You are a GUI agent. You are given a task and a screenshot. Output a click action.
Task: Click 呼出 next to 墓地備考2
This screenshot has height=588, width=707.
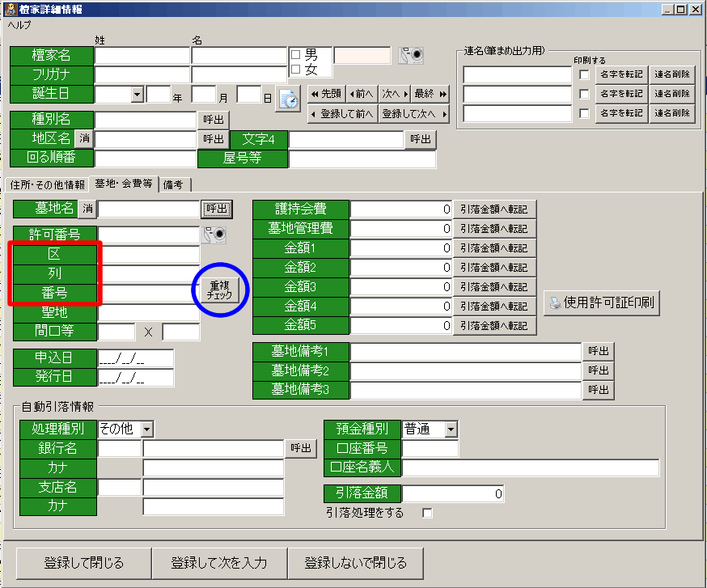click(x=599, y=370)
